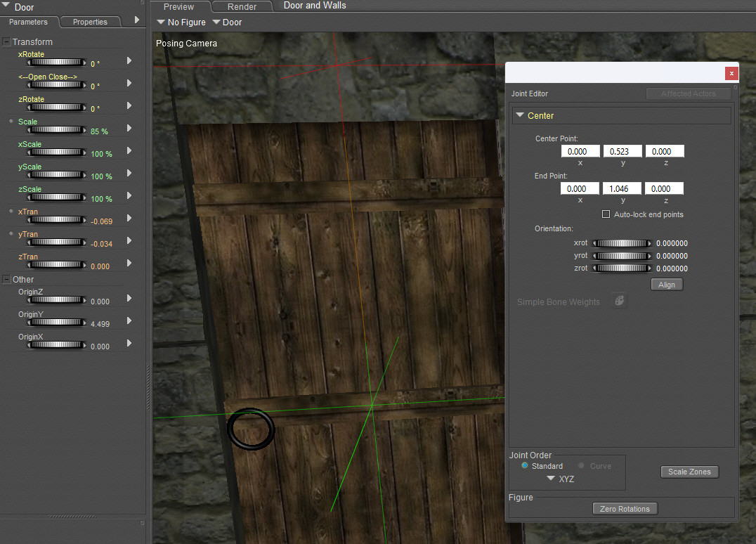The width and height of the screenshot is (756, 544).
Task: Collapse the Transform parameter group
Action: [x=7, y=42]
